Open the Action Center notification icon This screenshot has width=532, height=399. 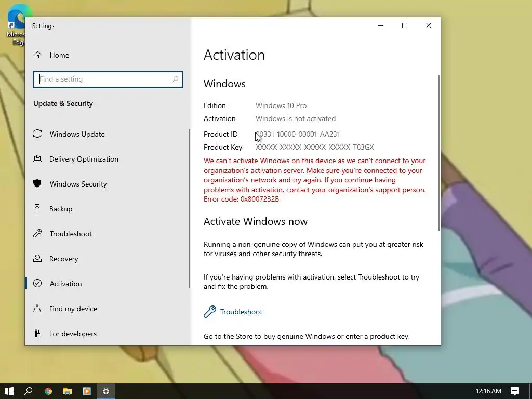pos(515,391)
